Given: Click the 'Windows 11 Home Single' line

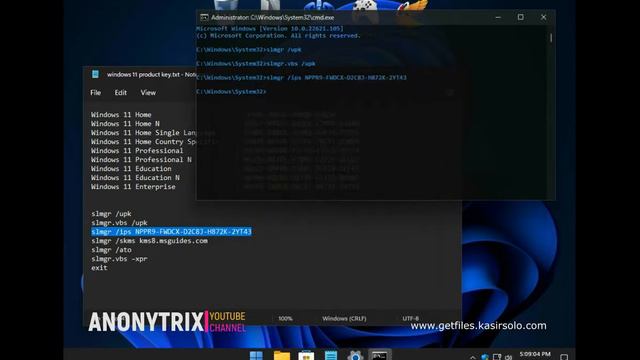Looking at the screenshot, I should [x=143, y=133].
